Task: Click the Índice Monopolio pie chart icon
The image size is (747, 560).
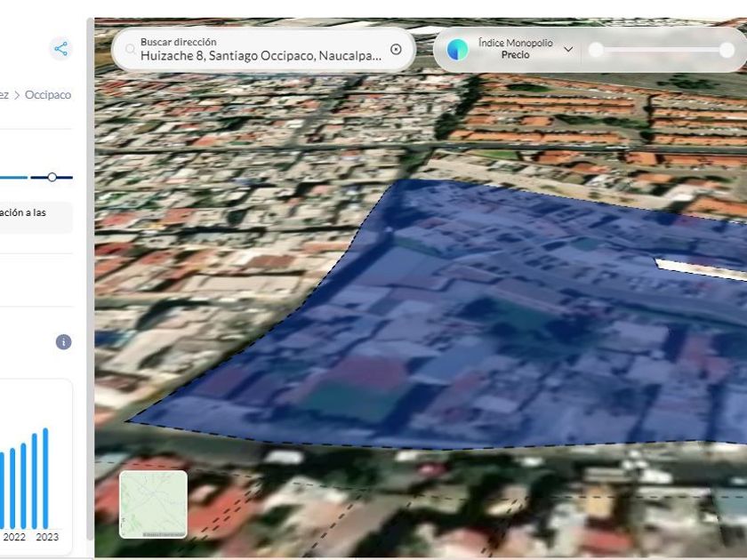Action: 457,50
